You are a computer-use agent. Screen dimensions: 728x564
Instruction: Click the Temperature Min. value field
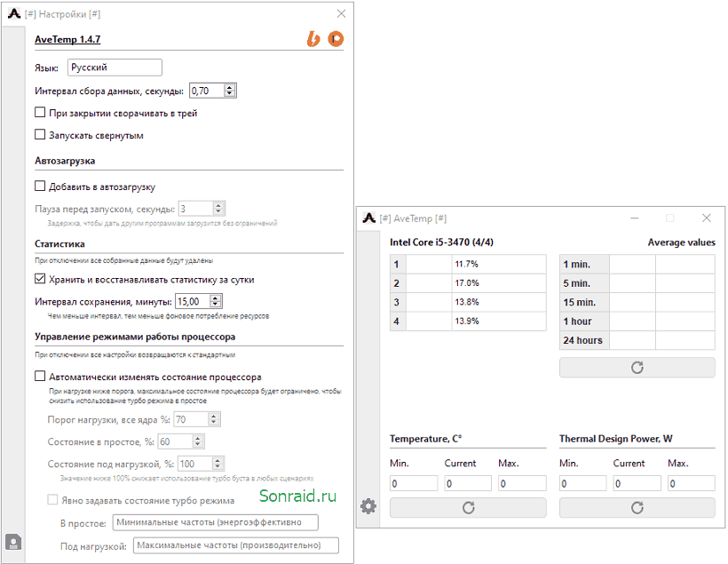click(x=414, y=483)
